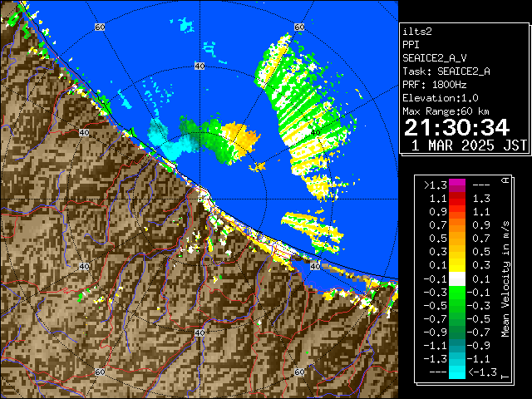Click the '<-1.3' legend value
The image size is (532, 399).
pos(482,372)
